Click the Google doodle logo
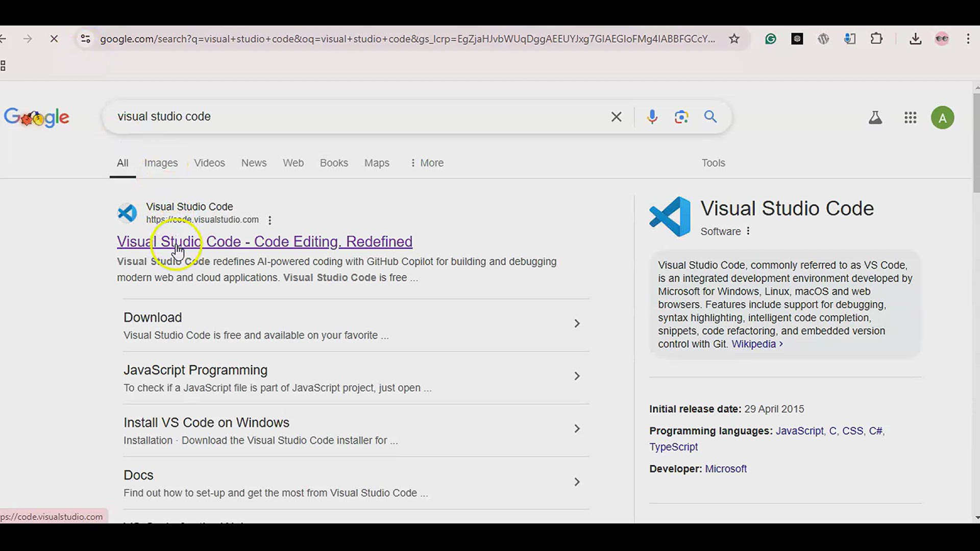The image size is (980, 551). (x=37, y=117)
